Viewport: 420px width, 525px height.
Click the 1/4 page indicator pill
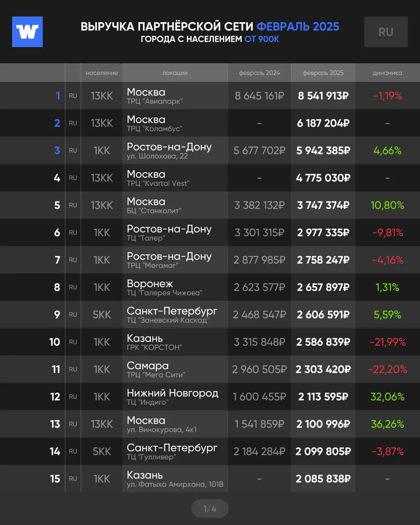tap(210, 509)
